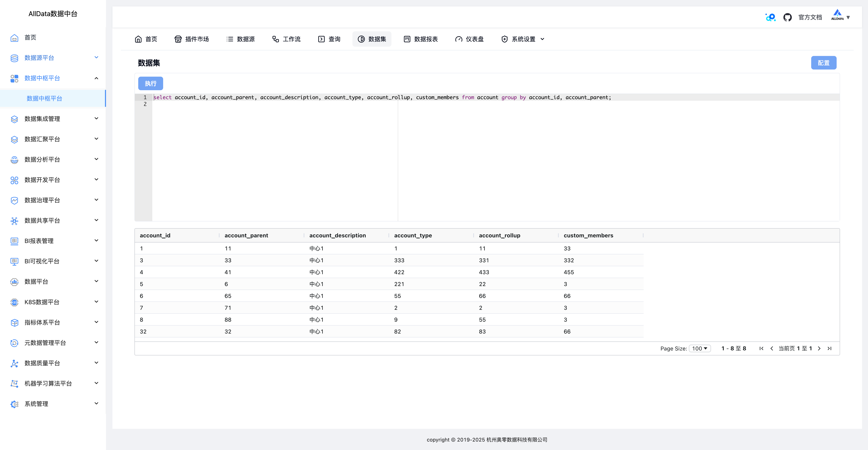Click AllData数据中台 sidebar title
Screen dimensions: 868x450
click(x=53, y=14)
